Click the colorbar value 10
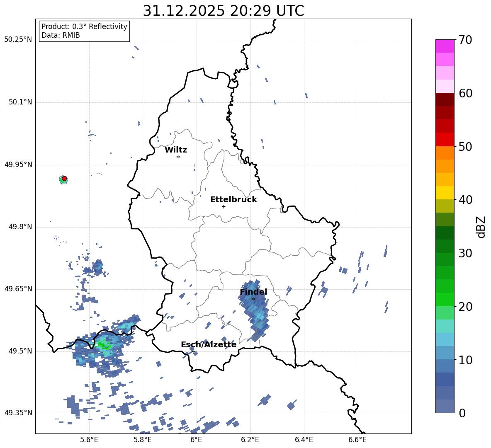This screenshot has width=491, height=448. coord(465,360)
